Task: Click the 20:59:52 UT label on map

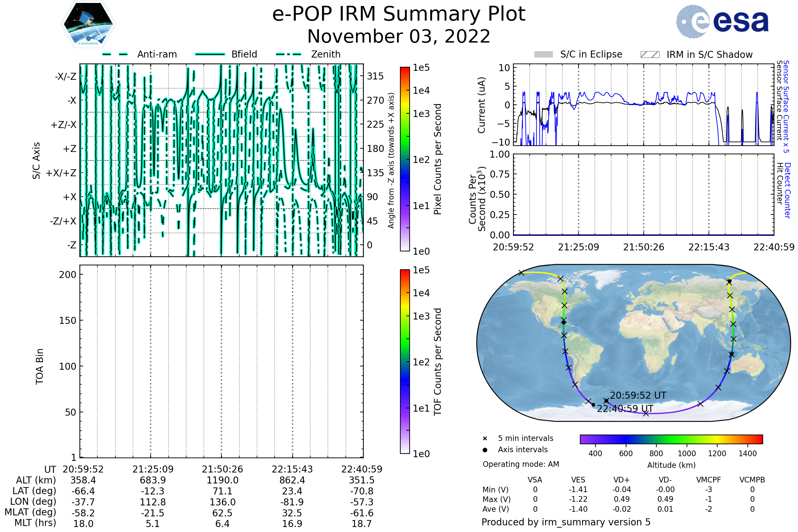Action: click(x=638, y=395)
